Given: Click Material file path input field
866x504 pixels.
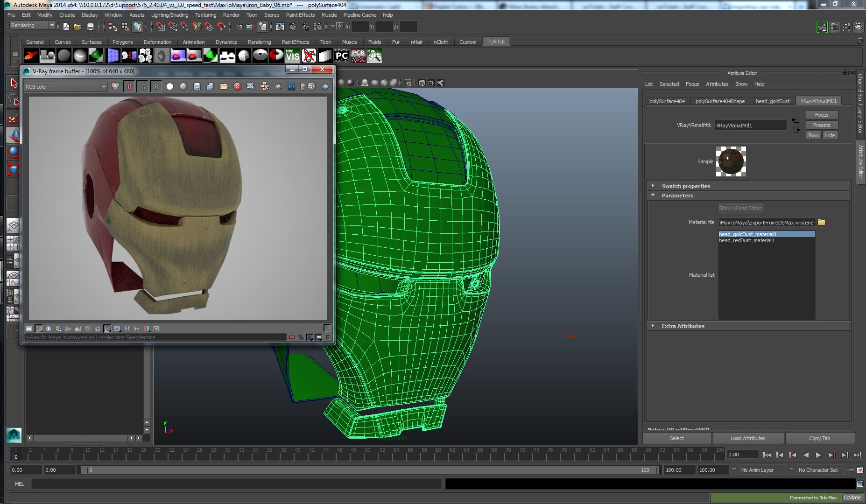Looking at the screenshot, I should [x=767, y=223].
